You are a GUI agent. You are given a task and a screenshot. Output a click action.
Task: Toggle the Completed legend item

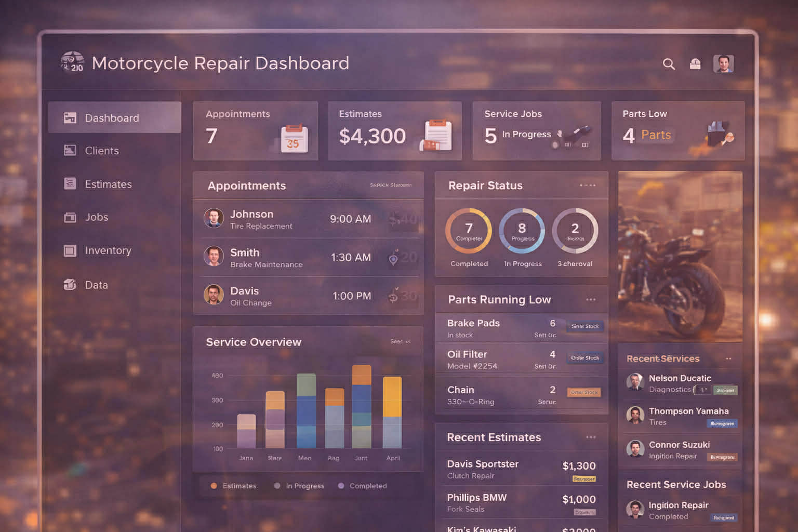[362, 486]
